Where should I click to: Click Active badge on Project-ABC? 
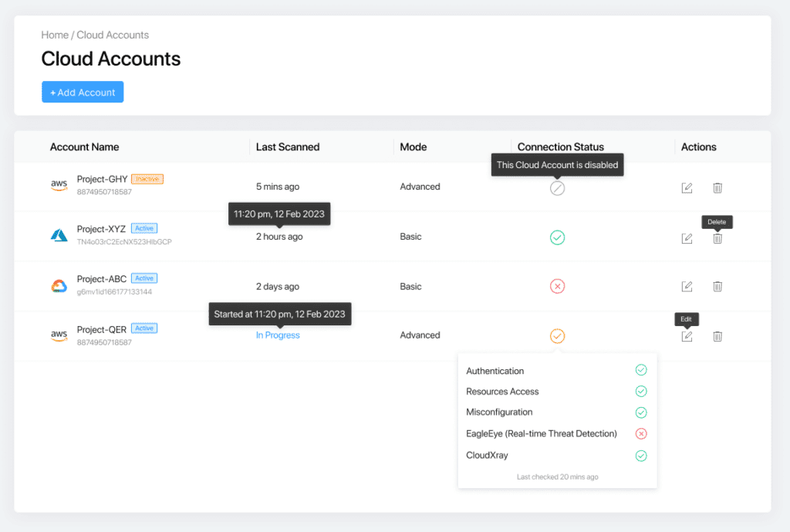[x=144, y=278]
